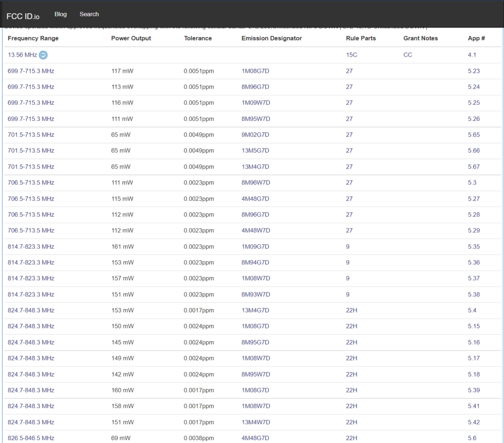Image resolution: width=504 pixels, height=443 pixels.
Task: Click the Emission Designator column header
Action: [x=272, y=38]
